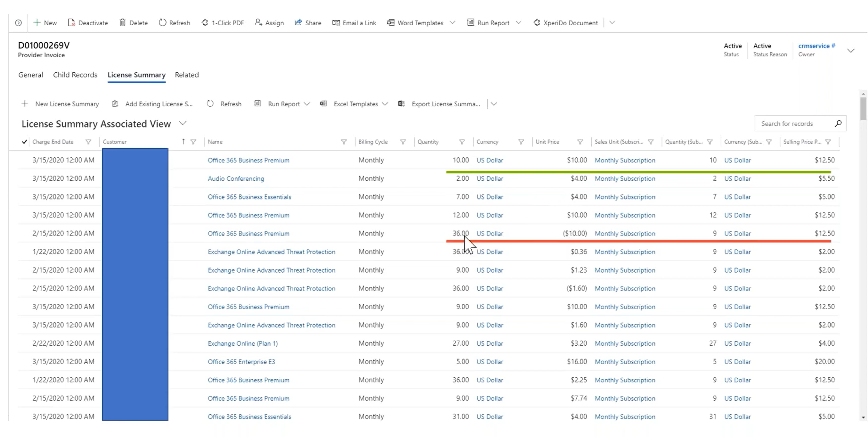Click the crmservice # owner link

816,46
